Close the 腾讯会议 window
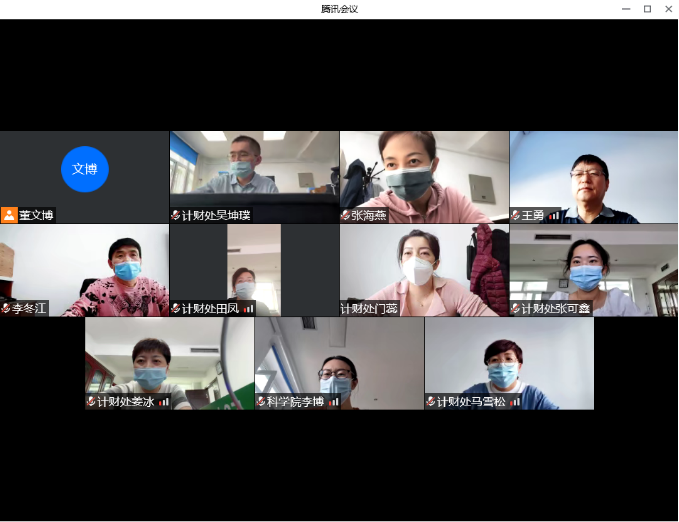The height and width of the screenshot is (522, 679). tap(669, 9)
